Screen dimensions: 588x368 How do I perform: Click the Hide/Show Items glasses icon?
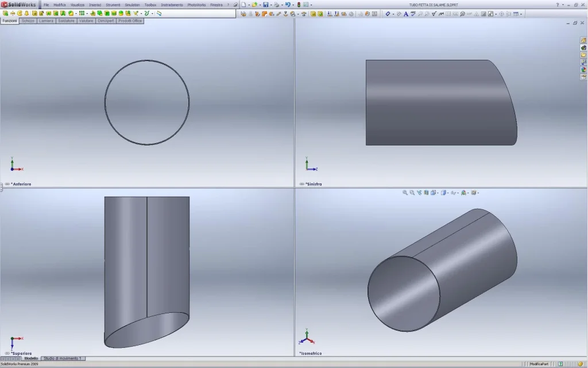tap(453, 193)
